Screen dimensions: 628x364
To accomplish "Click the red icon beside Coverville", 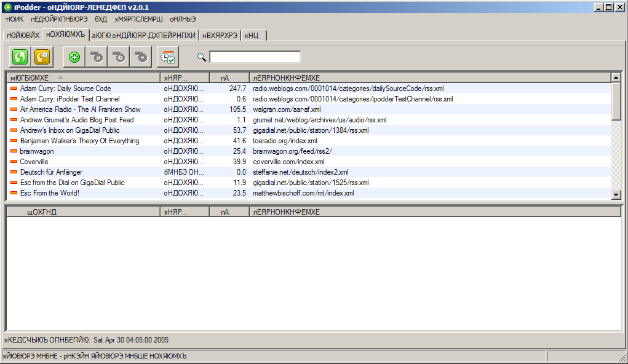I will [14, 161].
